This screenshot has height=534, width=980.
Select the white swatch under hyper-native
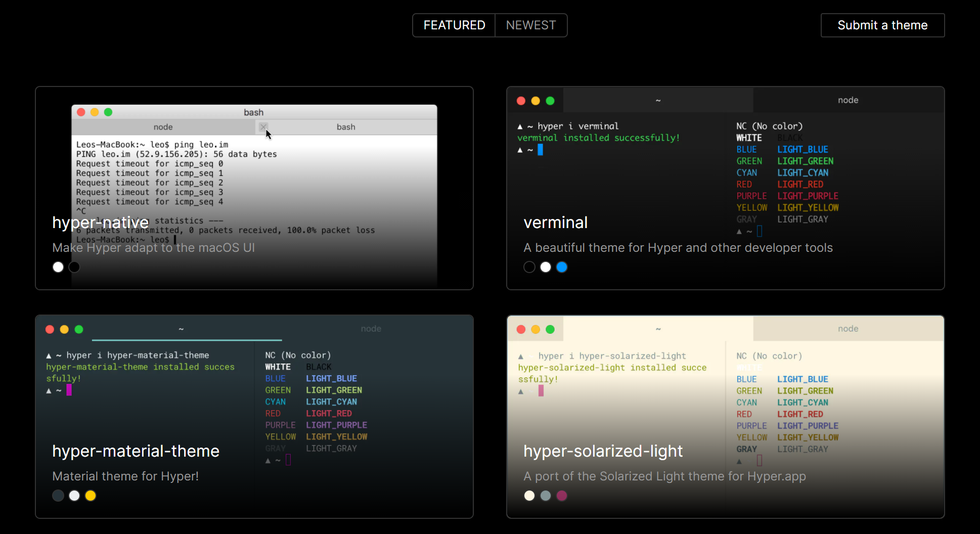click(58, 267)
